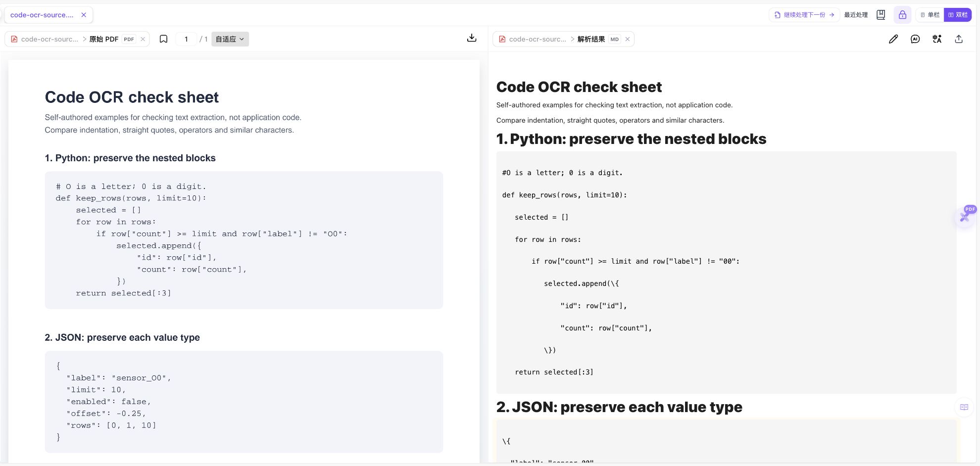The width and height of the screenshot is (980, 466).
Task: Select the code-ocr-source top document tab
Action: coord(42,15)
